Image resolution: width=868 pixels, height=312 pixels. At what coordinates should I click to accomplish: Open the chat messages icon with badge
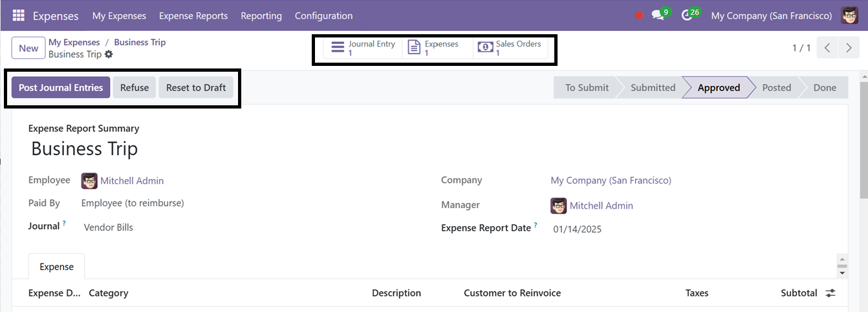pyautogui.click(x=659, y=15)
